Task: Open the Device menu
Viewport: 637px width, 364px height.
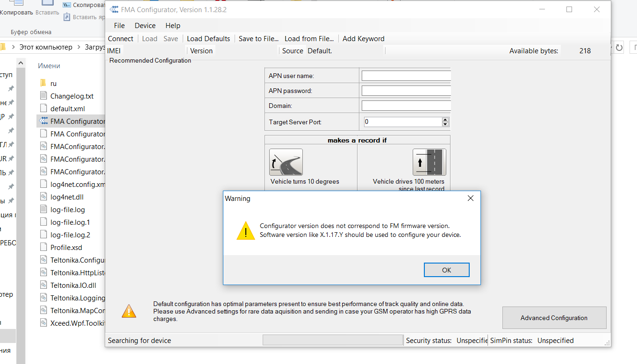Action: tap(145, 26)
